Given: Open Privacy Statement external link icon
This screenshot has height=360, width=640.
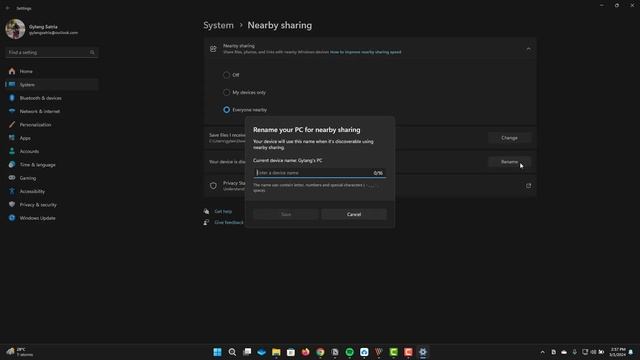Looking at the screenshot, I should [529, 186].
